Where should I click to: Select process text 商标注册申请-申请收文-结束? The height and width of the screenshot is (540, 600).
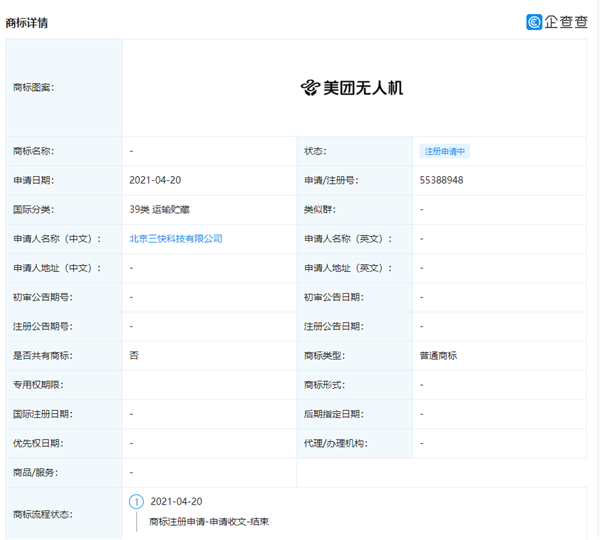click(x=209, y=522)
